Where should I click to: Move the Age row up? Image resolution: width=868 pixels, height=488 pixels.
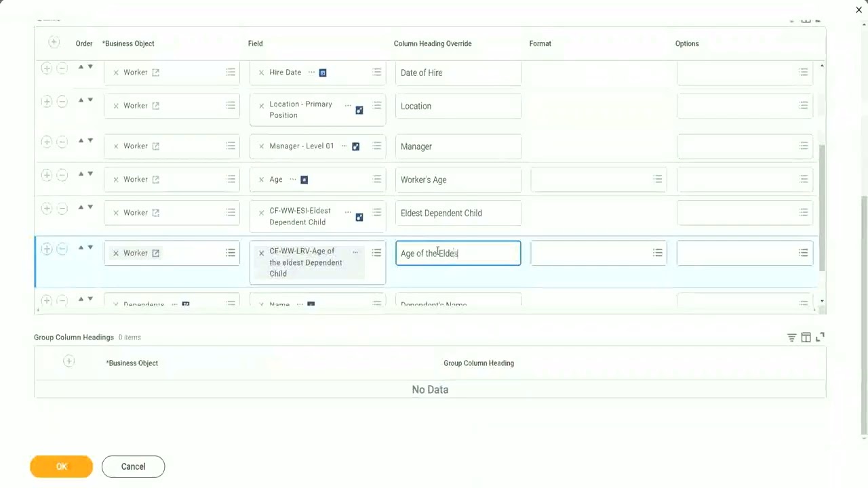pos(81,174)
